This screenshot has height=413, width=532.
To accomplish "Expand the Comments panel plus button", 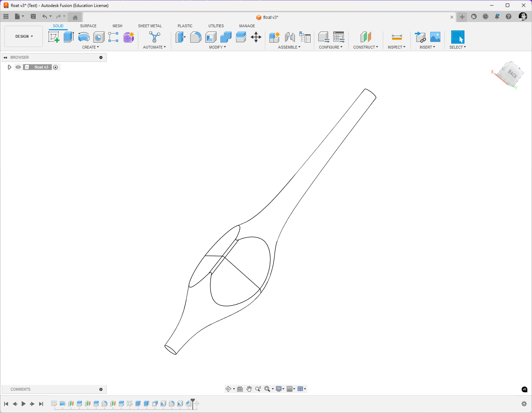I will coord(101,389).
